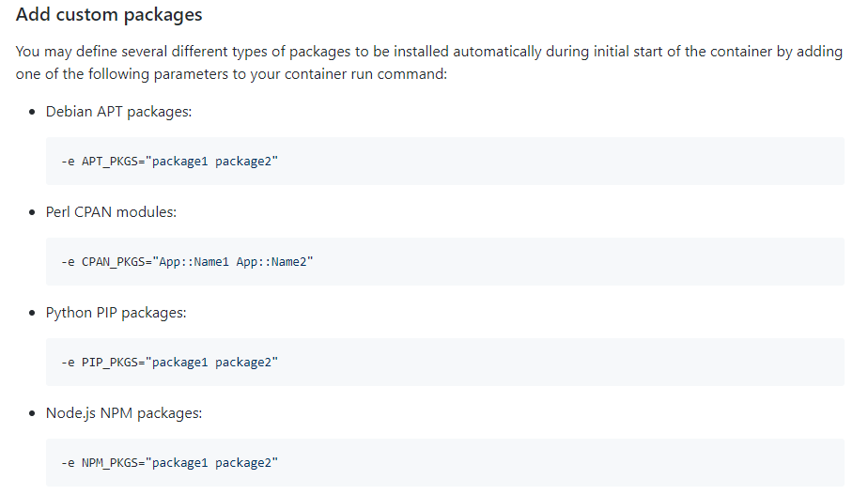The height and width of the screenshot is (495, 868).
Task: Click the intro paragraph about container run command
Action: click(x=429, y=63)
